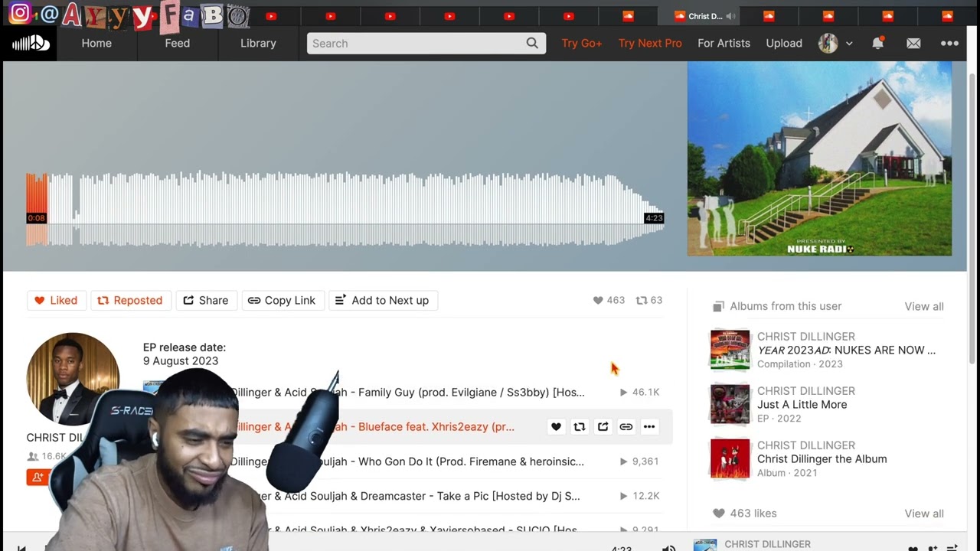Toggle the Liked button

[56, 301]
